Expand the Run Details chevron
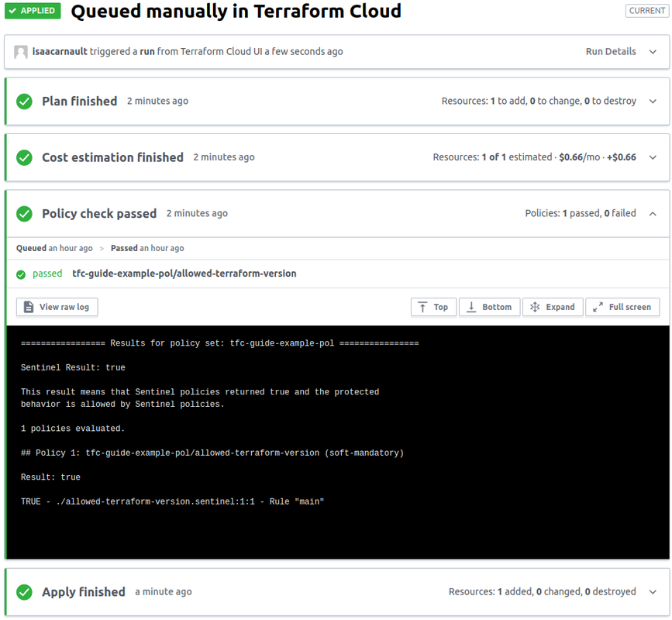672x620 pixels. 653,52
